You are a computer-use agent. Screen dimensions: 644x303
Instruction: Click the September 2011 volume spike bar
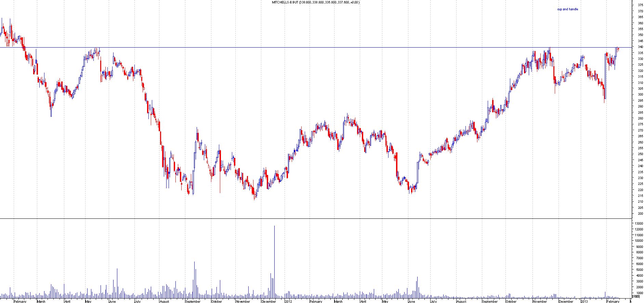pyautogui.click(x=194, y=279)
